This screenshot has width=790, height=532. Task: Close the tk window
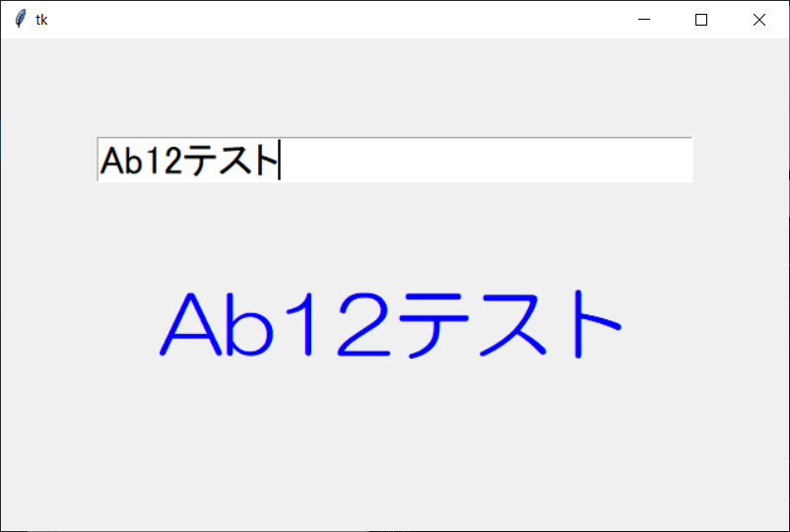pos(759,20)
